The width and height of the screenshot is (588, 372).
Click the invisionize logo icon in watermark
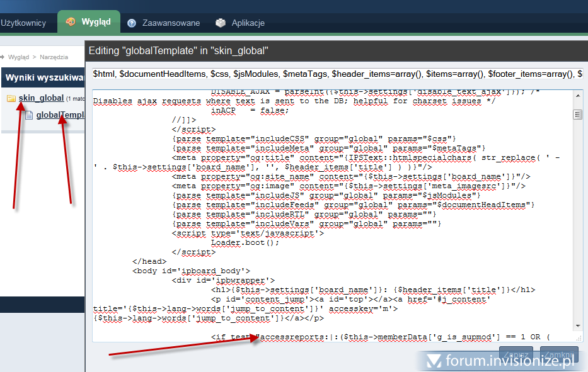click(432, 361)
